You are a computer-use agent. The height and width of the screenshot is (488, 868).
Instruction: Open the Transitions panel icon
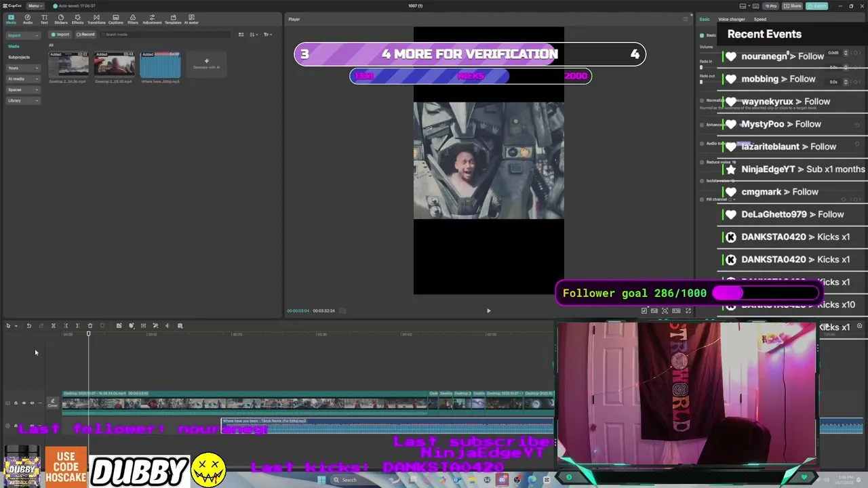[96, 19]
